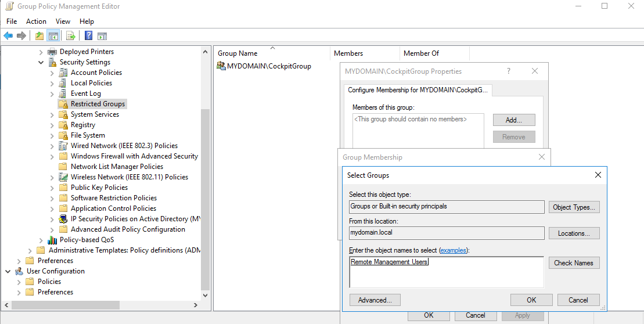644x324 pixels.
Task: Click the help question mark in Properties dialog
Action: [509, 71]
